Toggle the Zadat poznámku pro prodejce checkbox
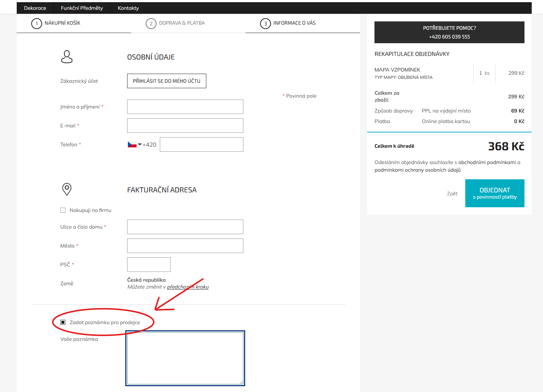Image resolution: width=543 pixels, height=392 pixels. tap(63, 322)
